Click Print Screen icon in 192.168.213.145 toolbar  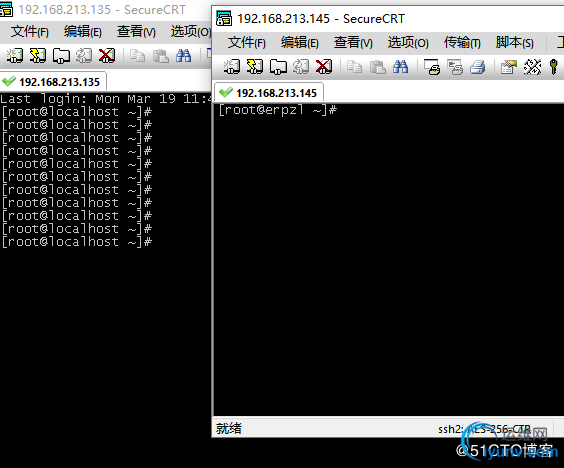(x=432, y=67)
